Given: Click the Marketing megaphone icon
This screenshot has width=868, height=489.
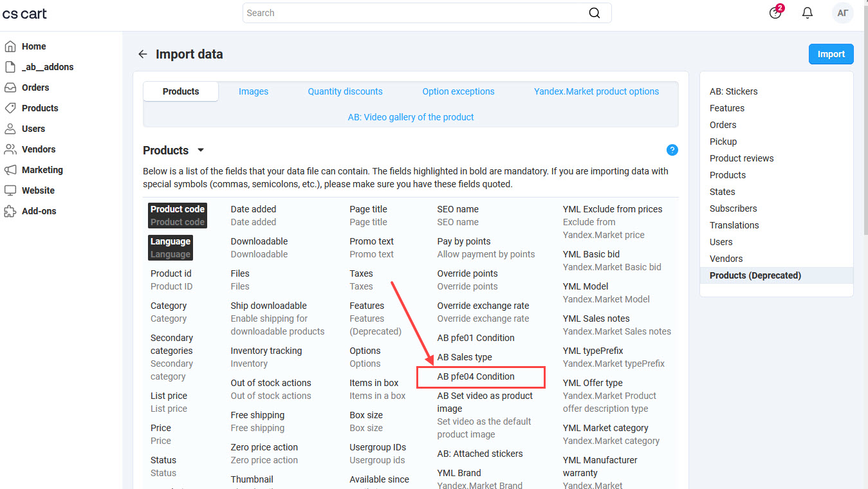Looking at the screenshot, I should pos(10,170).
